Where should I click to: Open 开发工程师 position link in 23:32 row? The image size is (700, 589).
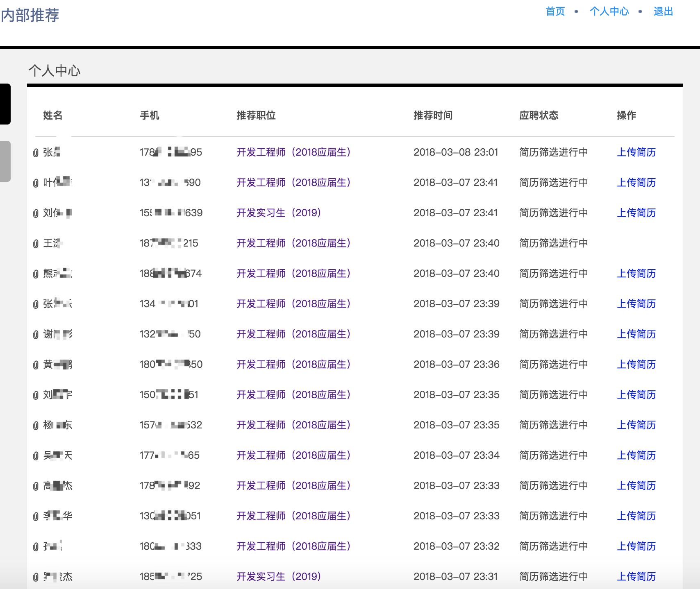(293, 546)
